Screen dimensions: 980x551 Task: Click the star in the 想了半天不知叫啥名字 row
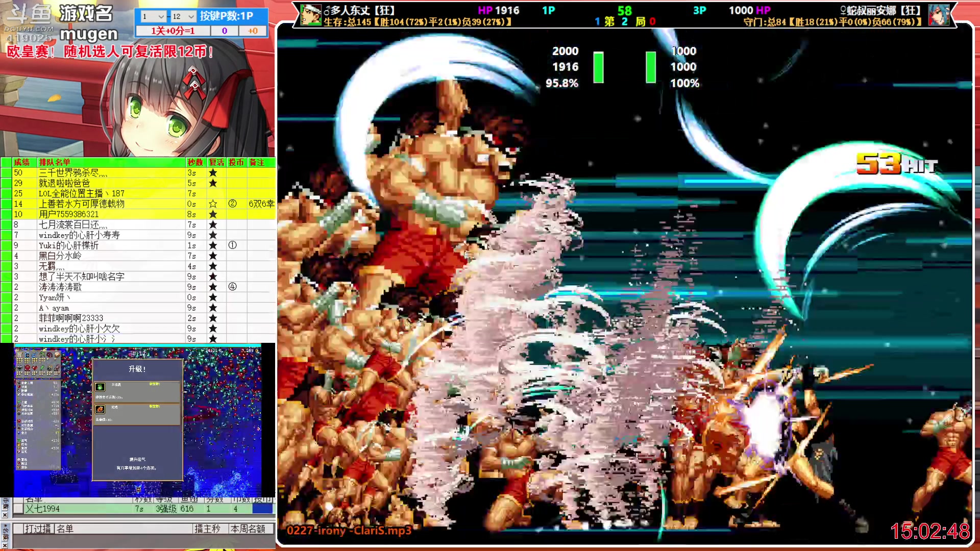click(x=213, y=277)
